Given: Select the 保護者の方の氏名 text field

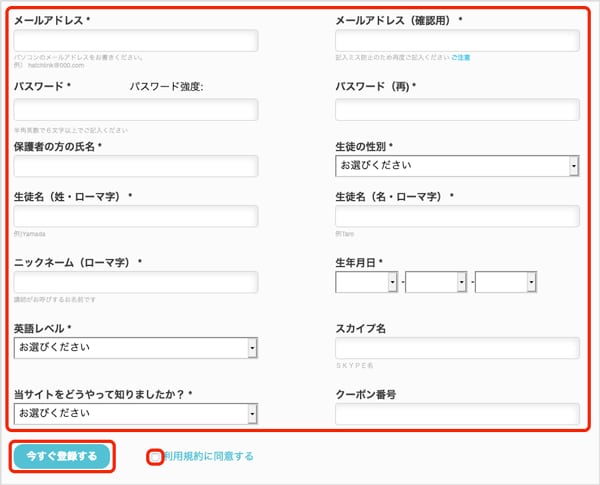Looking at the screenshot, I should pos(136,166).
